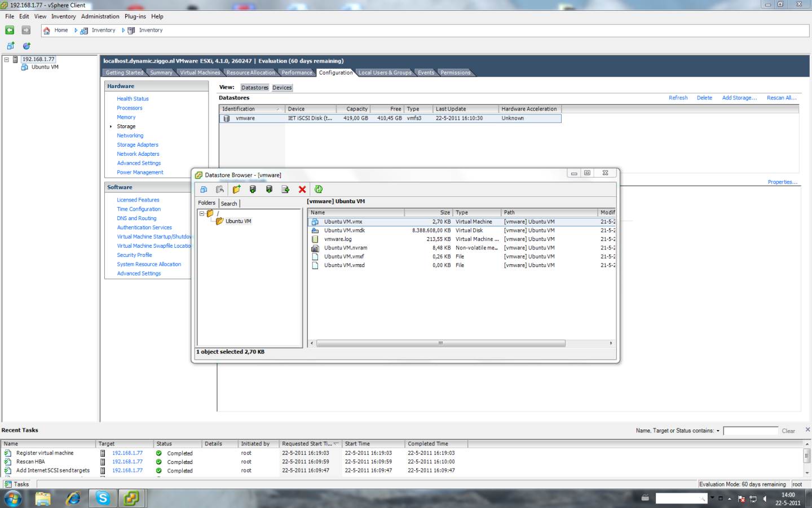Open Licensed Features under Software
812x508 pixels.
click(138, 200)
